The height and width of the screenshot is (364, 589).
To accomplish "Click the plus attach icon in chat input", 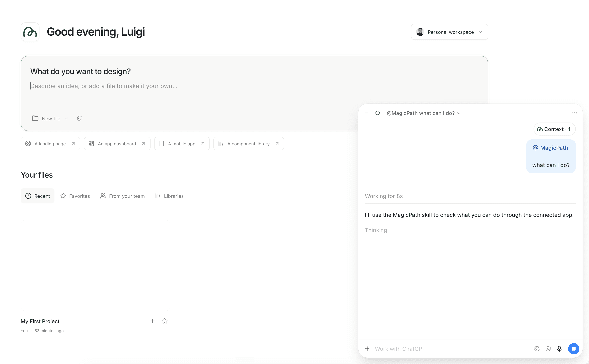I will point(367,349).
